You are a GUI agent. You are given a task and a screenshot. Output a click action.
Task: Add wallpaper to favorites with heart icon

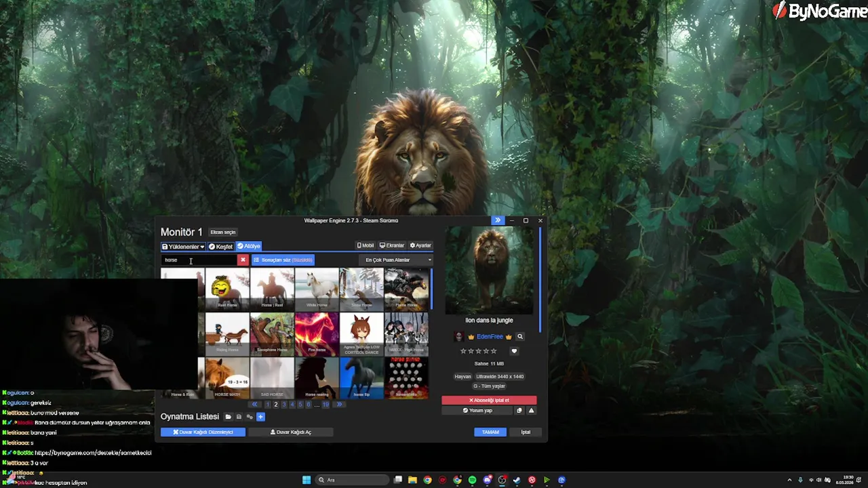(514, 351)
